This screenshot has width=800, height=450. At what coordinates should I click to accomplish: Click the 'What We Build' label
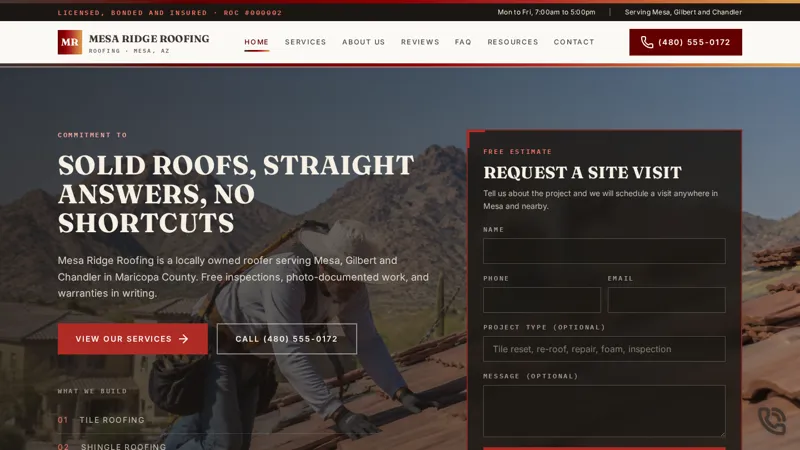[x=92, y=391]
